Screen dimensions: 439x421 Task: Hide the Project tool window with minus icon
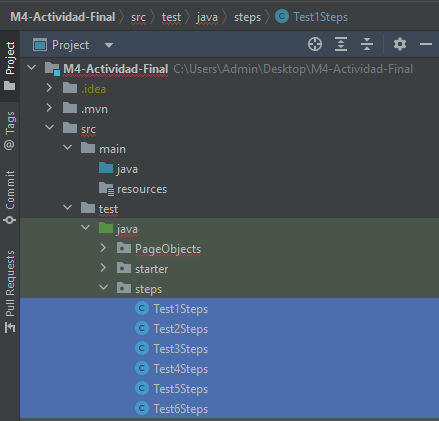tap(426, 44)
